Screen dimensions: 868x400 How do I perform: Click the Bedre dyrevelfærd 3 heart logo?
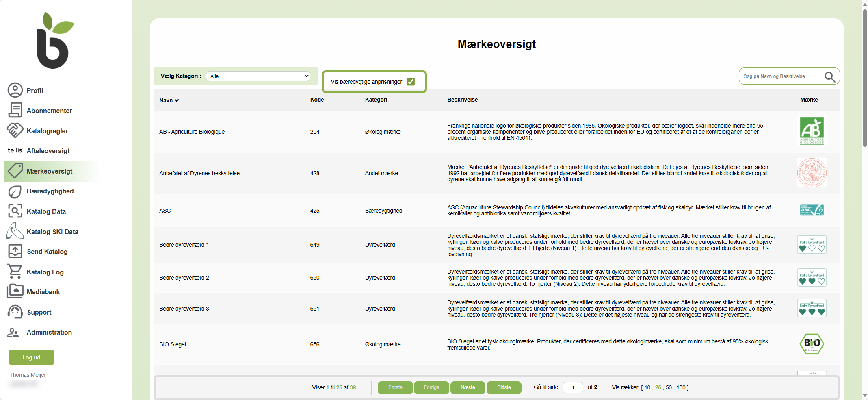coord(812,308)
